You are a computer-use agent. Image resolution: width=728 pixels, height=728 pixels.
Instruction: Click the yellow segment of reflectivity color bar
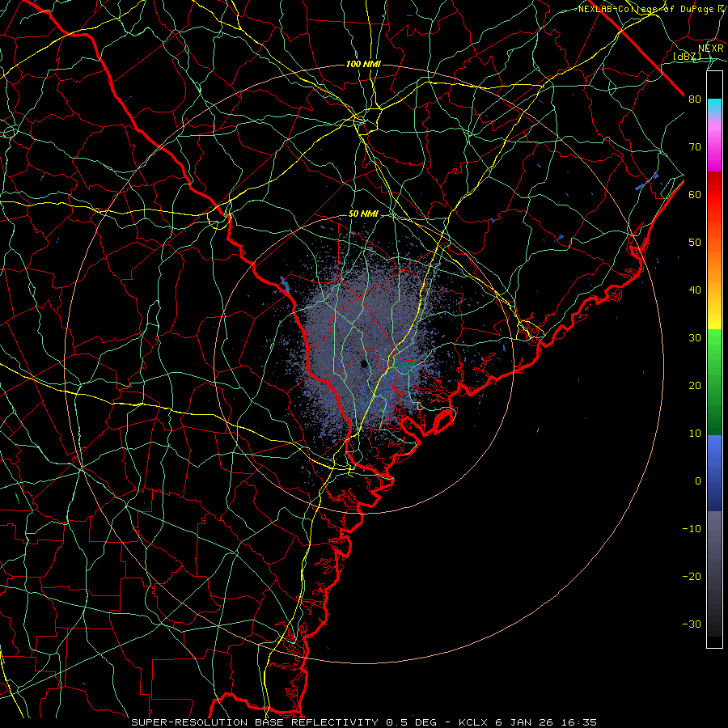click(714, 316)
